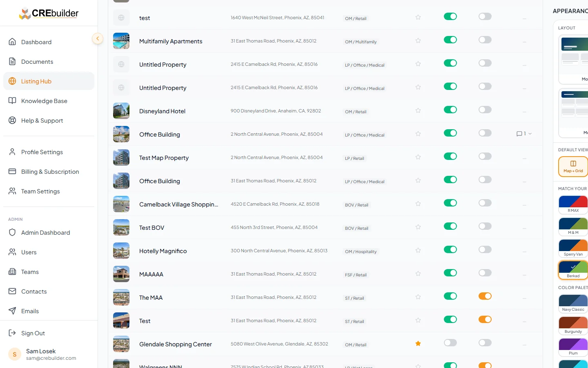This screenshot has height=368, width=588.
Task: Select the Dashboard sidebar icon
Action: (x=13, y=42)
